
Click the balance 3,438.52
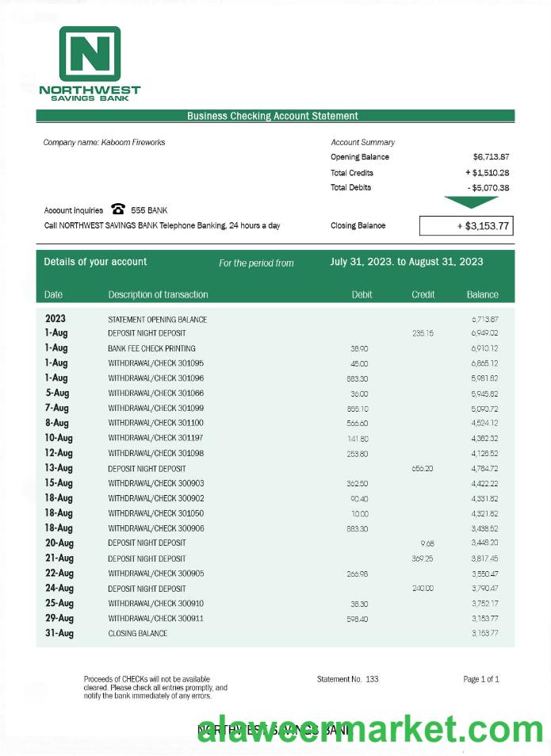pyautogui.click(x=484, y=529)
